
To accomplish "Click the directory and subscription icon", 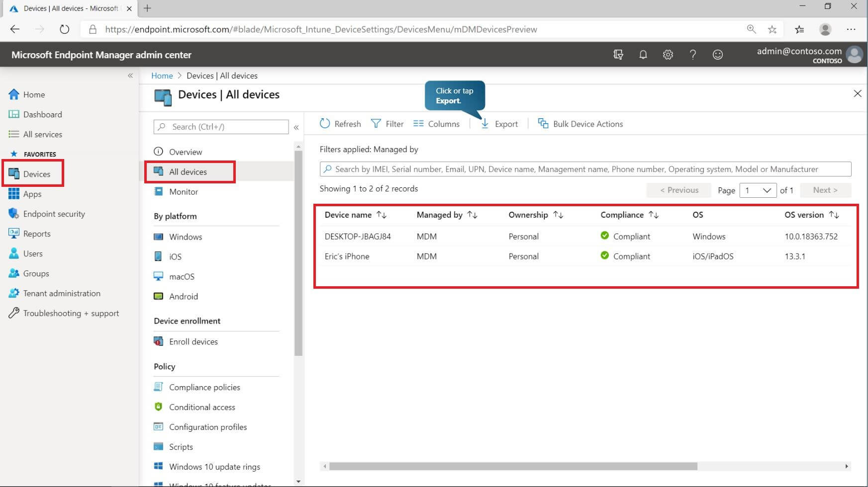I will [618, 55].
